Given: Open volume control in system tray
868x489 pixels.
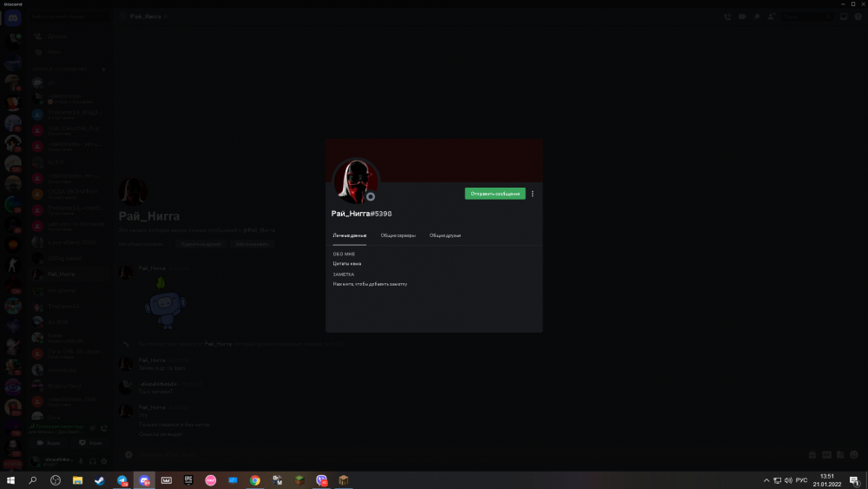Looking at the screenshot, I should [x=788, y=480].
